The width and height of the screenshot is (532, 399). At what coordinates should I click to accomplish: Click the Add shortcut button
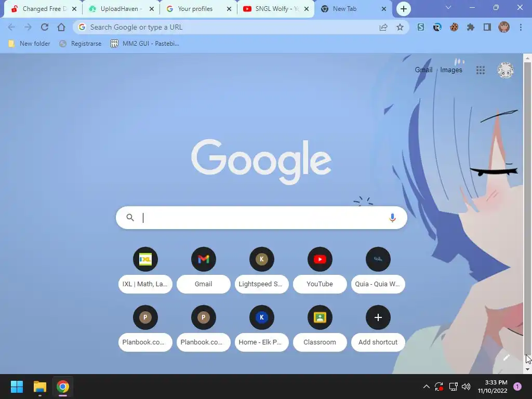click(x=378, y=328)
